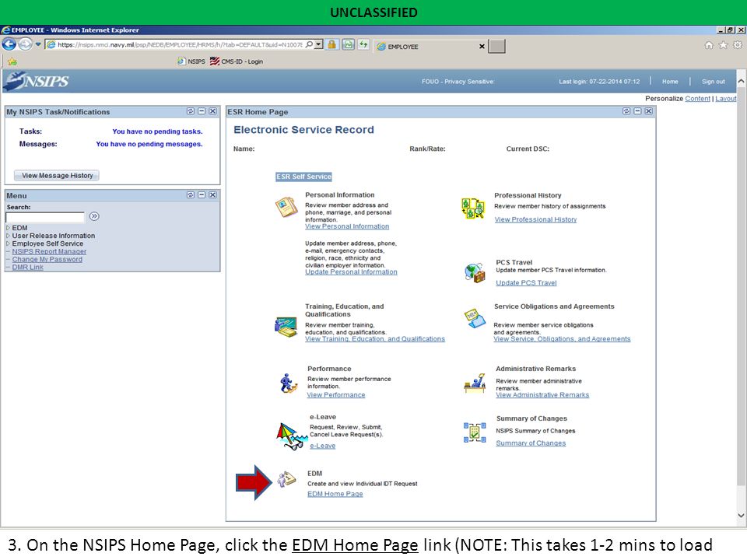Open Change My Password menu link
This screenshot has height=560, width=747.
(x=47, y=259)
